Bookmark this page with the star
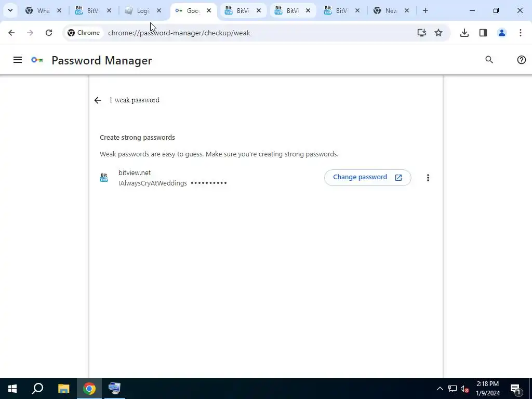Screen dimensions: 532x399 438,33
